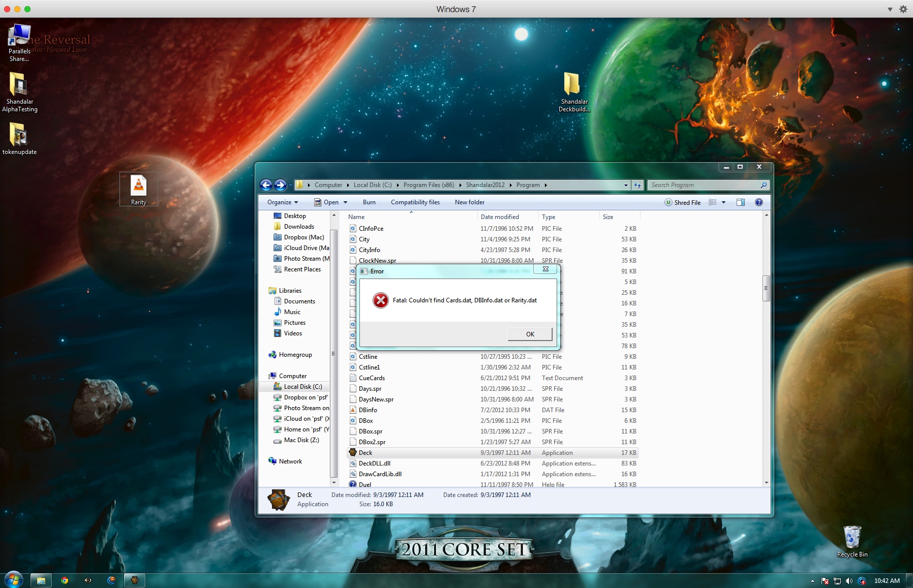This screenshot has height=588, width=913.
Task: Click OK in the Error dialog
Action: [530, 334]
